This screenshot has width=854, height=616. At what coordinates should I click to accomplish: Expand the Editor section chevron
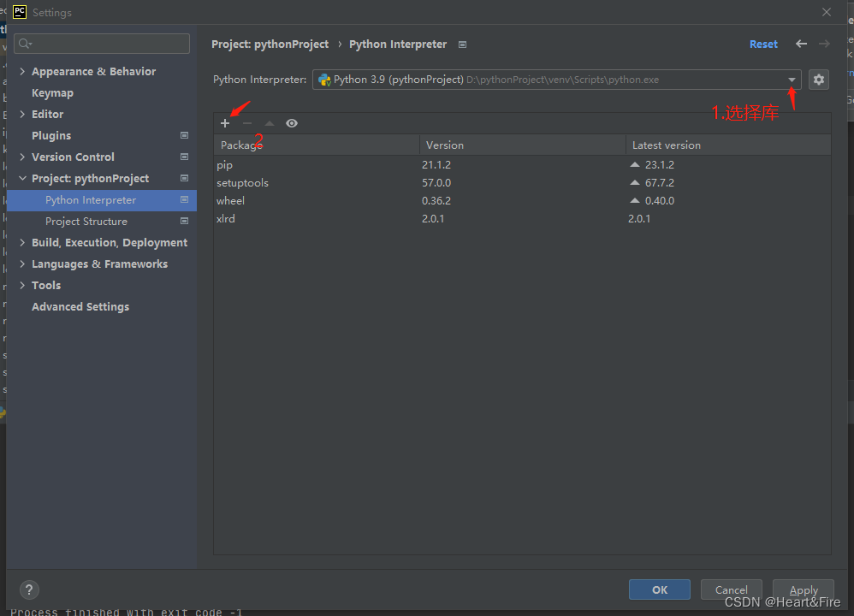pos(22,114)
